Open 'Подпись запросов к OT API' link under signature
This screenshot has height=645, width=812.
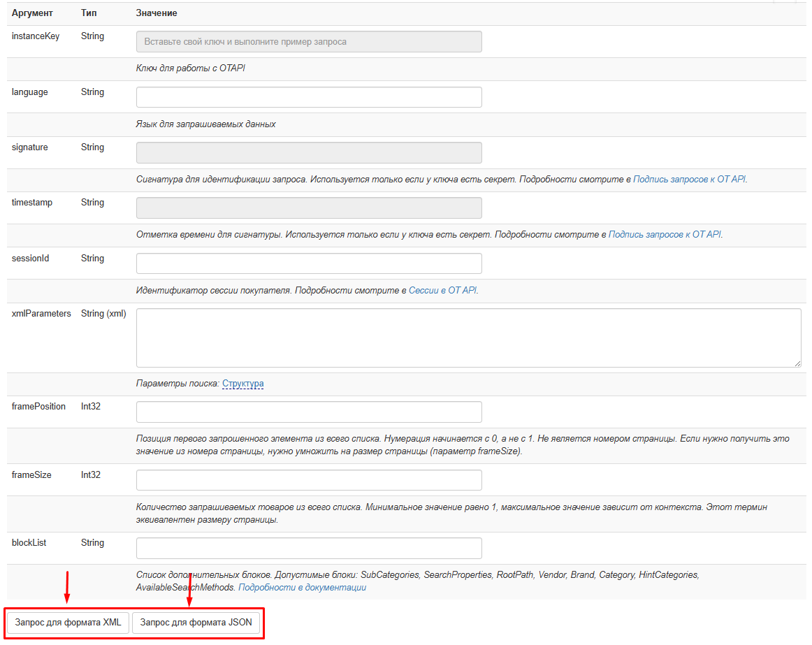coord(689,180)
